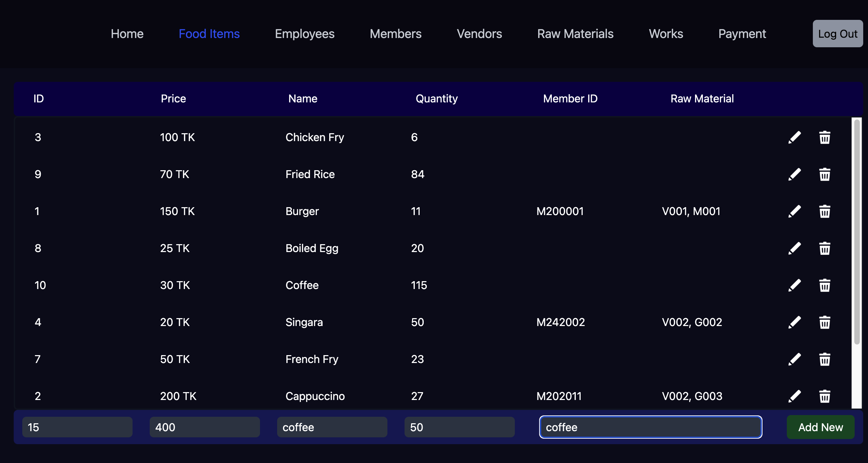Edit the Boiled Egg row
868x463 pixels.
pos(795,248)
